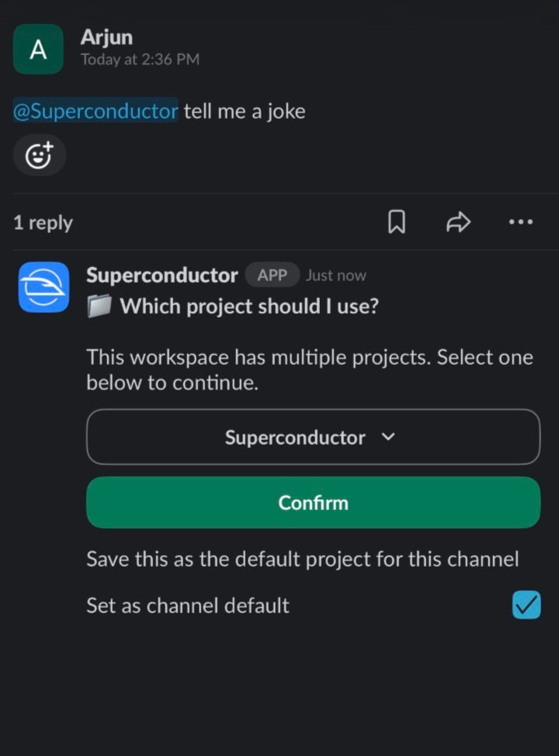Click the green checkmark in the checkbox
This screenshot has height=756, width=559.
click(x=526, y=605)
